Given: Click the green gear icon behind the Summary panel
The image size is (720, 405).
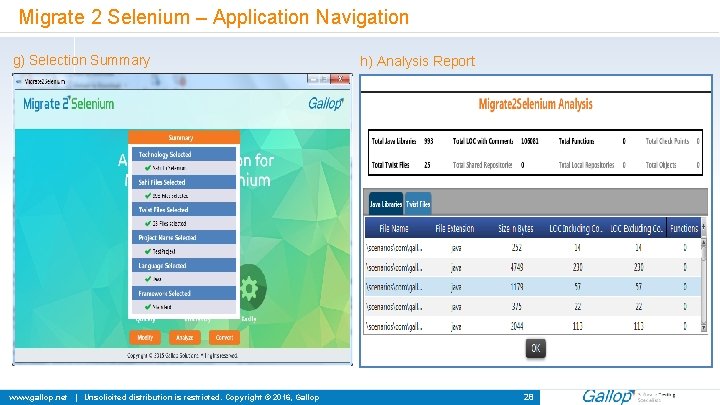Looking at the screenshot, I should tap(251, 288).
